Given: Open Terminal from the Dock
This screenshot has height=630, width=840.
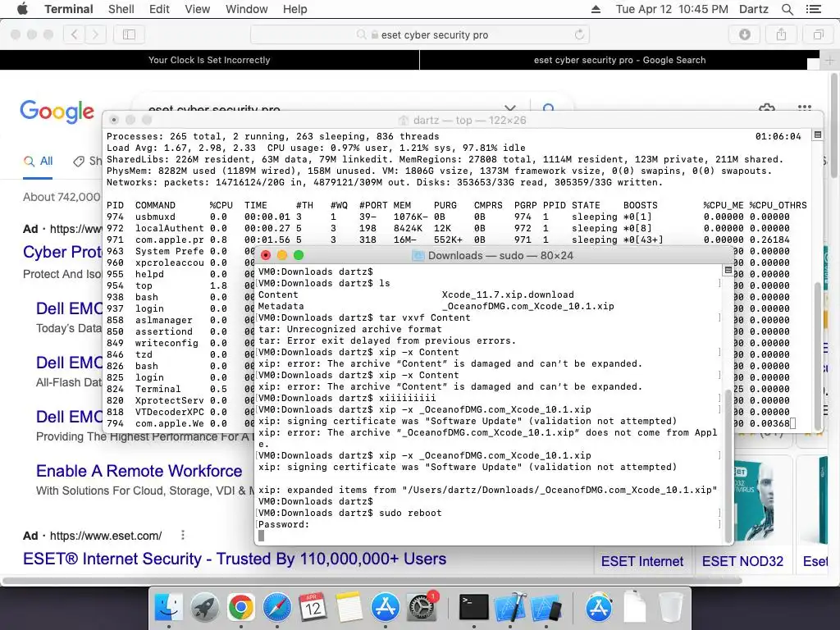Looking at the screenshot, I should point(474,608).
